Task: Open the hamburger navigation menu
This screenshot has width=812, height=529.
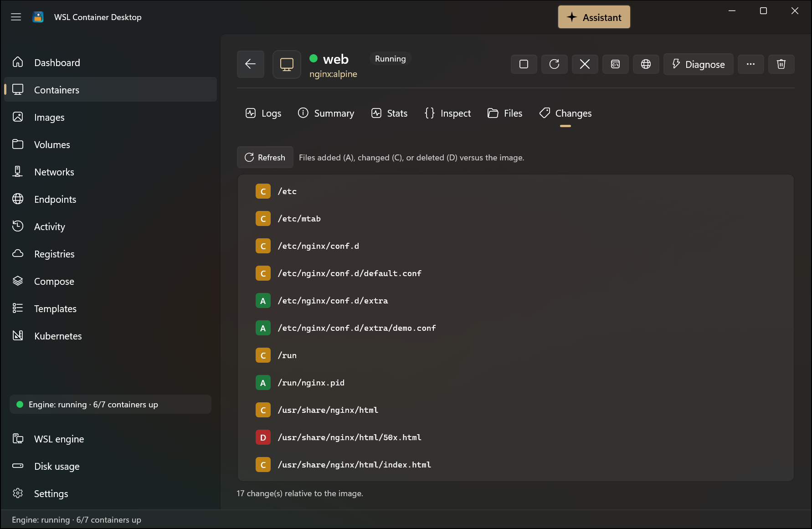Action: point(16,17)
